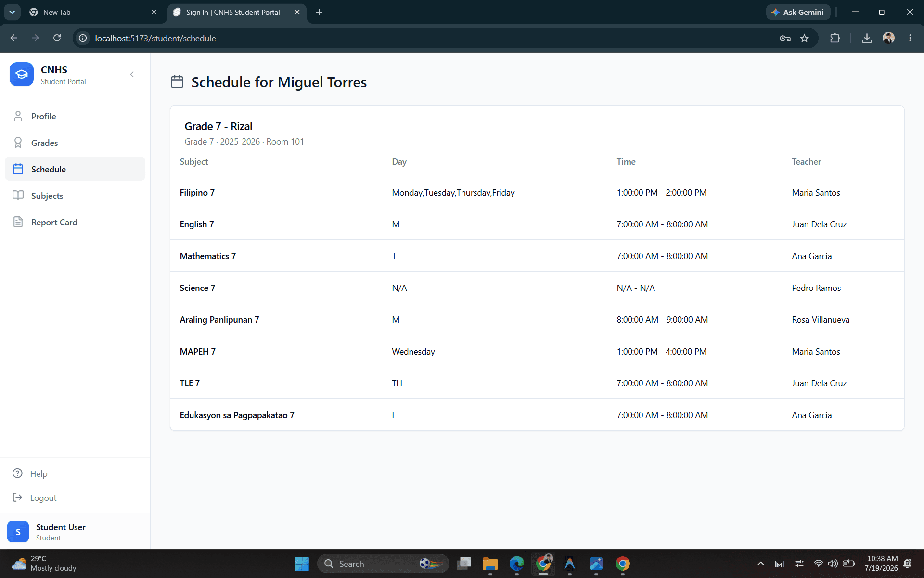This screenshot has height=578, width=924.
Task: Click the calendar icon beside the schedule heading
Action: pyautogui.click(x=177, y=82)
